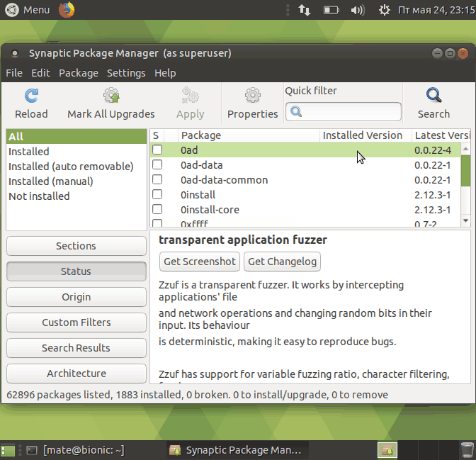Select the 0ad-data package row
The width and height of the screenshot is (476, 460).
point(305,165)
